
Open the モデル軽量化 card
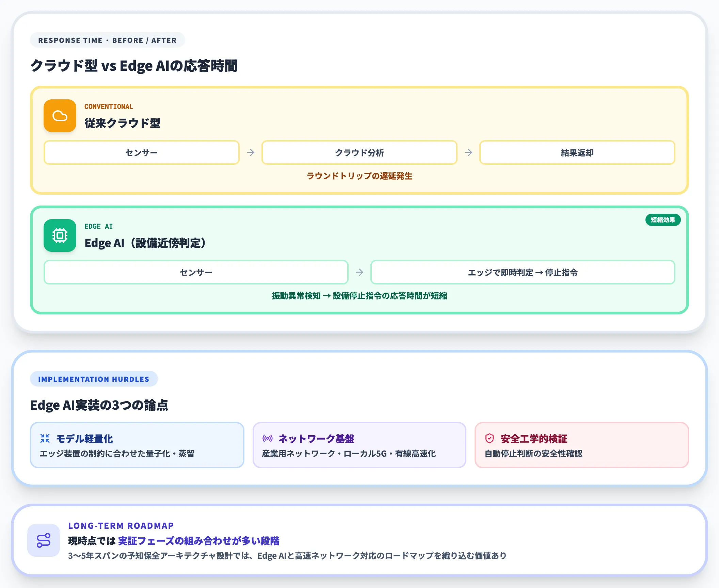pos(137,445)
